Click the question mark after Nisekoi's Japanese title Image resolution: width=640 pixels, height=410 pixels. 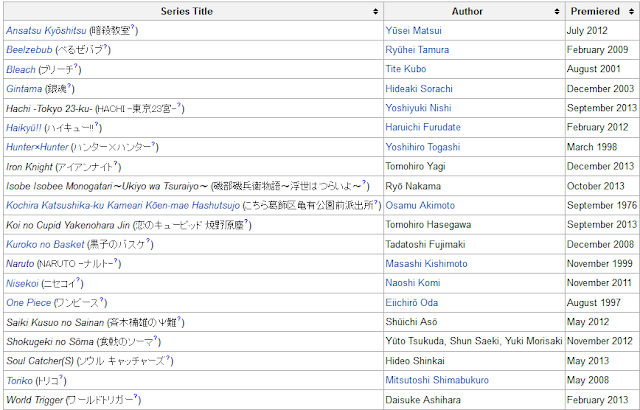(78, 280)
